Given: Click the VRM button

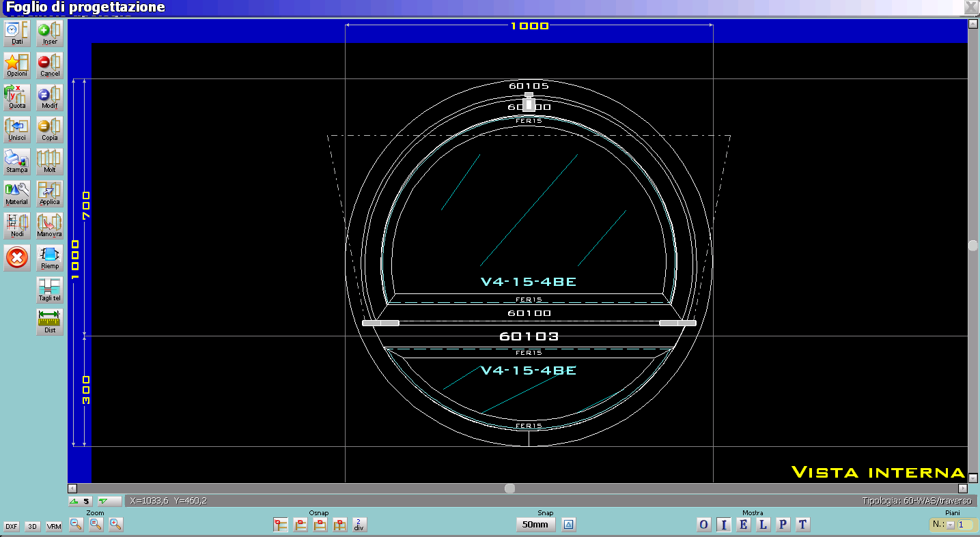Looking at the screenshot, I should click(54, 526).
